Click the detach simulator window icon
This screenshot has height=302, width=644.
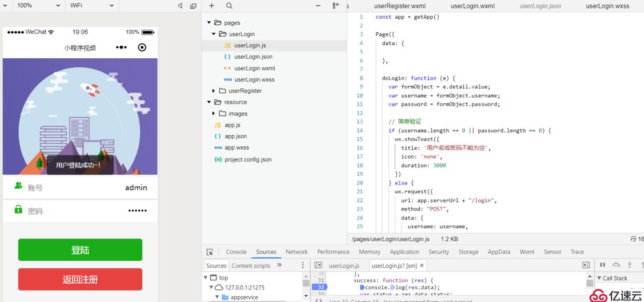click(x=193, y=6)
